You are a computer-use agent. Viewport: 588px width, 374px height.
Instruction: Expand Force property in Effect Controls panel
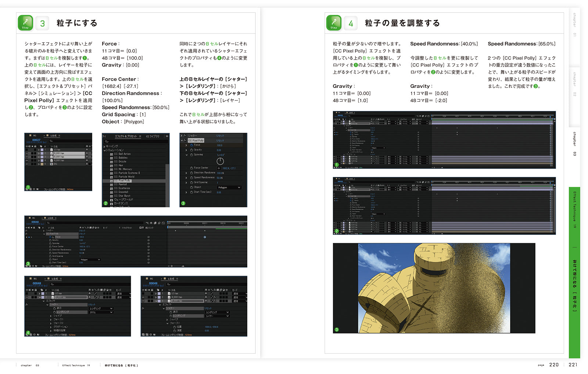[186, 145]
